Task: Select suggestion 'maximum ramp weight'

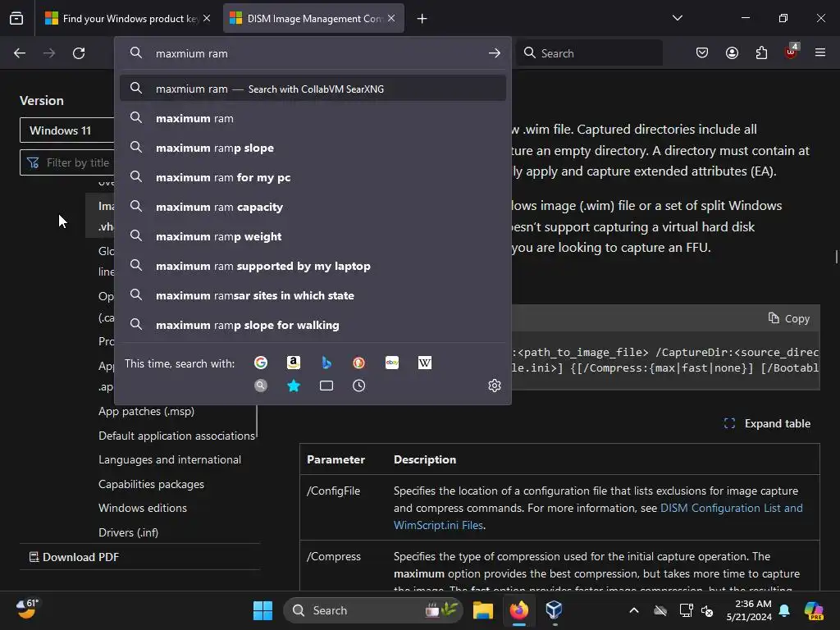Action: pos(313,236)
